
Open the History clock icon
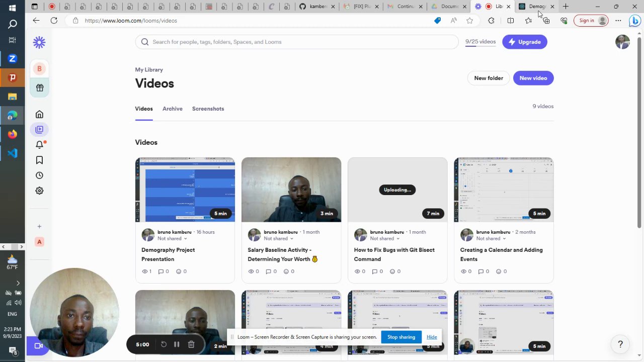click(x=39, y=175)
